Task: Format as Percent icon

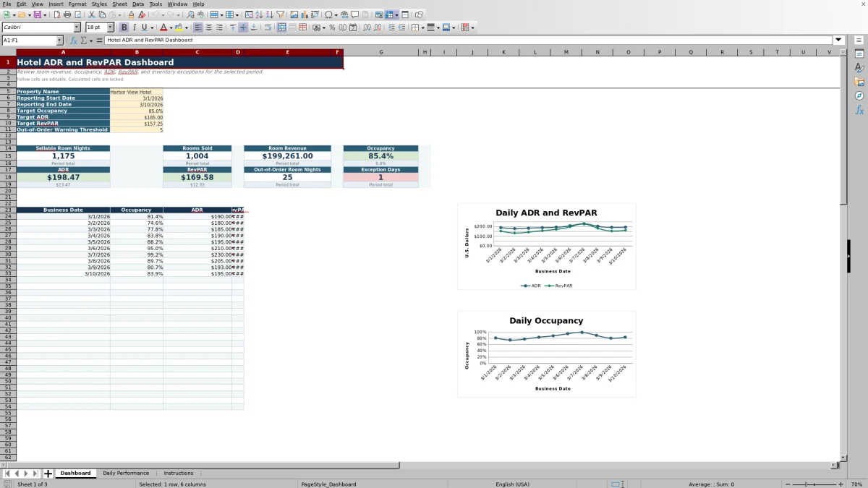Action: pyautogui.click(x=332, y=27)
